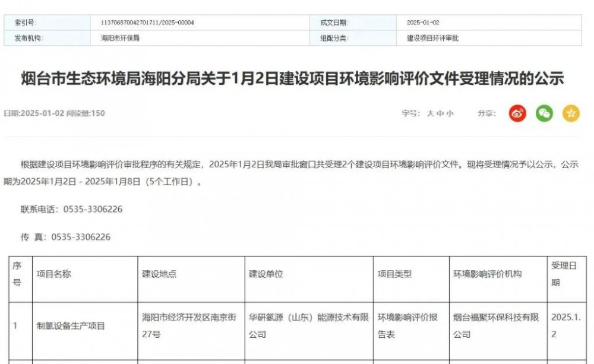
Task: Set font size to 中 (medium)
Action: tap(440, 113)
